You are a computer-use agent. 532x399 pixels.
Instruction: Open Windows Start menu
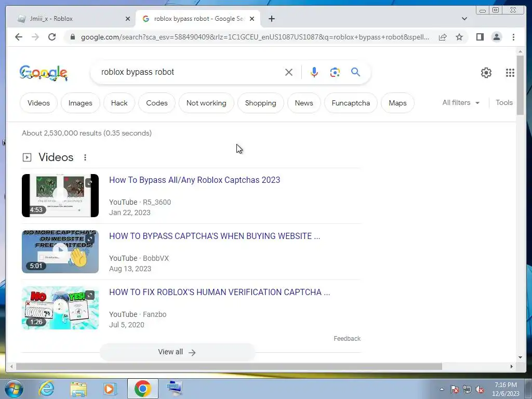pos(14,389)
